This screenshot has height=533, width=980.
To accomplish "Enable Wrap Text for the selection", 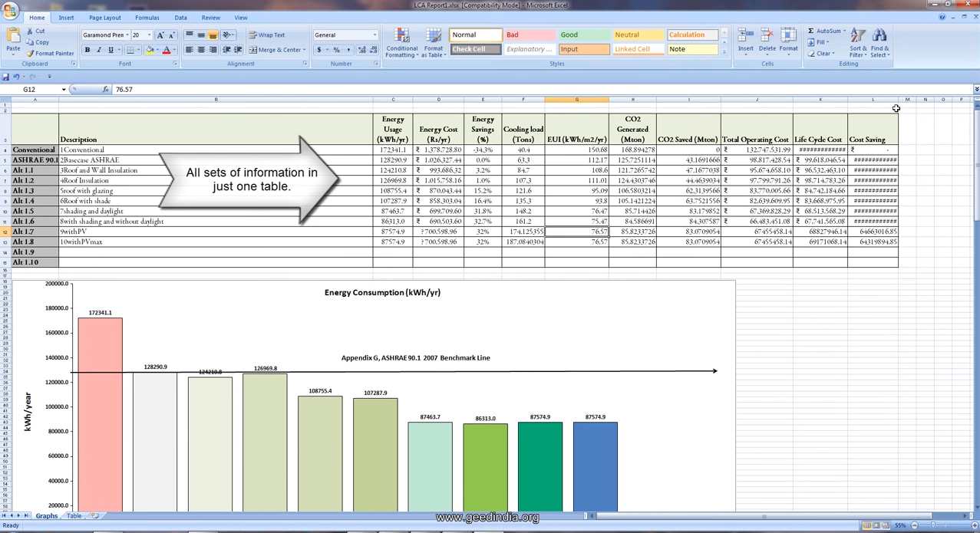I will click(270, 35).
